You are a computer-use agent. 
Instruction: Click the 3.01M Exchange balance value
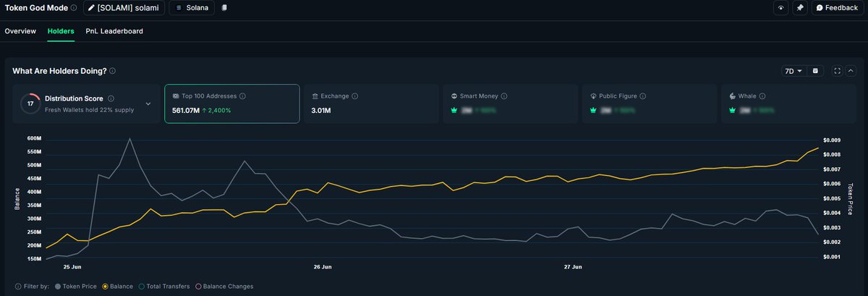(x=322, y=111)
